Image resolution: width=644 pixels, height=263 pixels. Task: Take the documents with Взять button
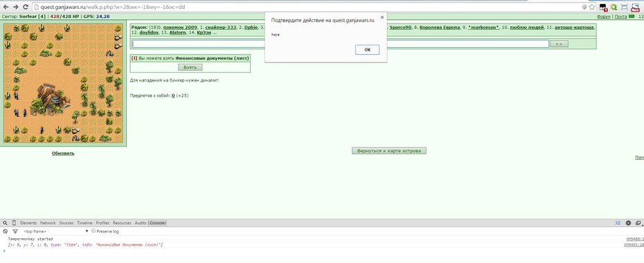click(190, 67)
